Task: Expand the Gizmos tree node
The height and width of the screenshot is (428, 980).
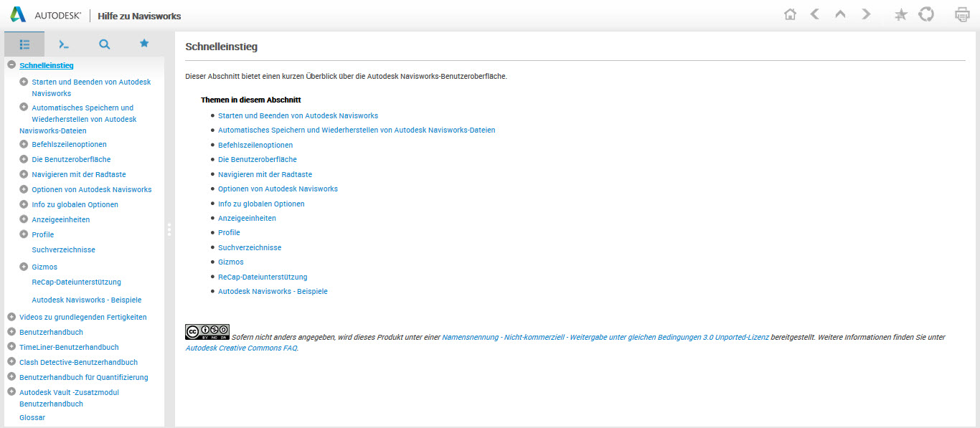Action: click(24, 267)
